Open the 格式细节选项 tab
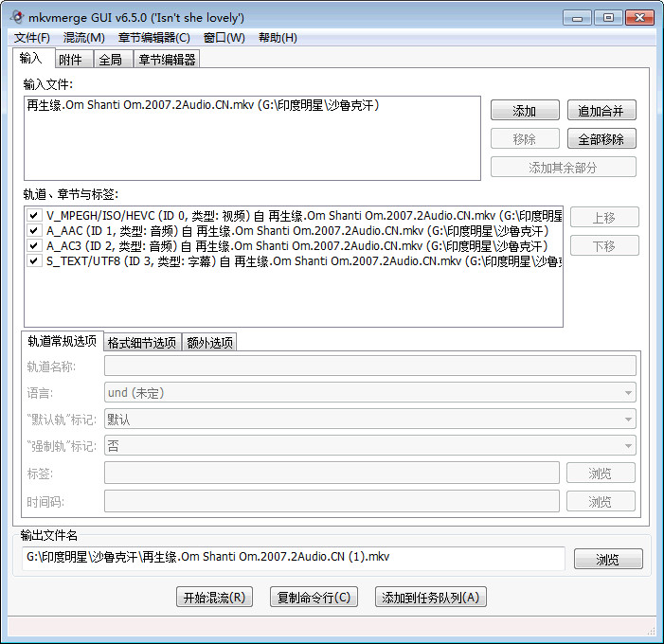Screen dimensions: 664x644 tap(141, 343)
